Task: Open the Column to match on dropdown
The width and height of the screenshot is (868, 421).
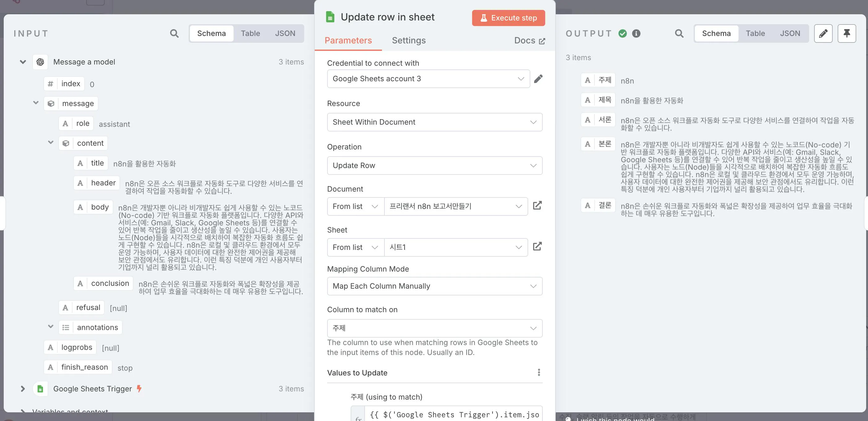Action: click(x=434, y=328)
